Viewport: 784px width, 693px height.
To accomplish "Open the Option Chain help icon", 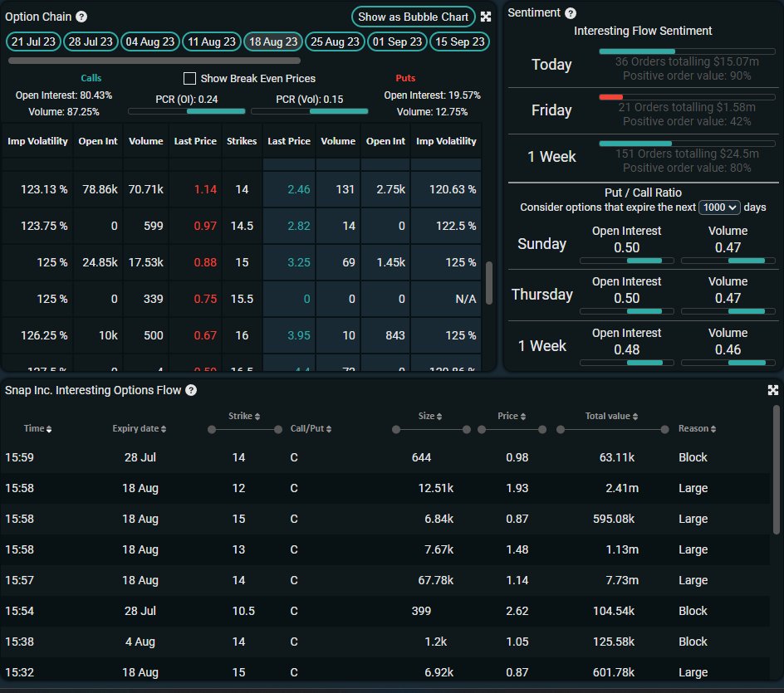I will [x=81, y=17].
